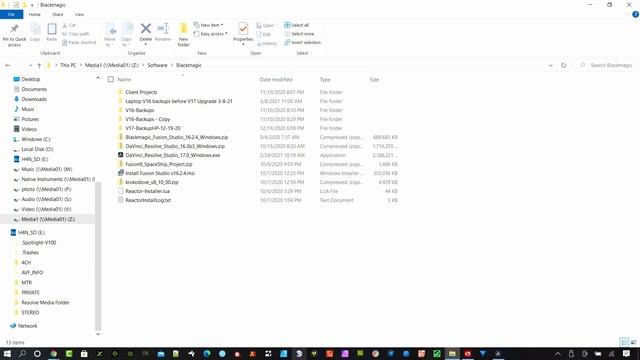Click the red Delete icon

146,29
